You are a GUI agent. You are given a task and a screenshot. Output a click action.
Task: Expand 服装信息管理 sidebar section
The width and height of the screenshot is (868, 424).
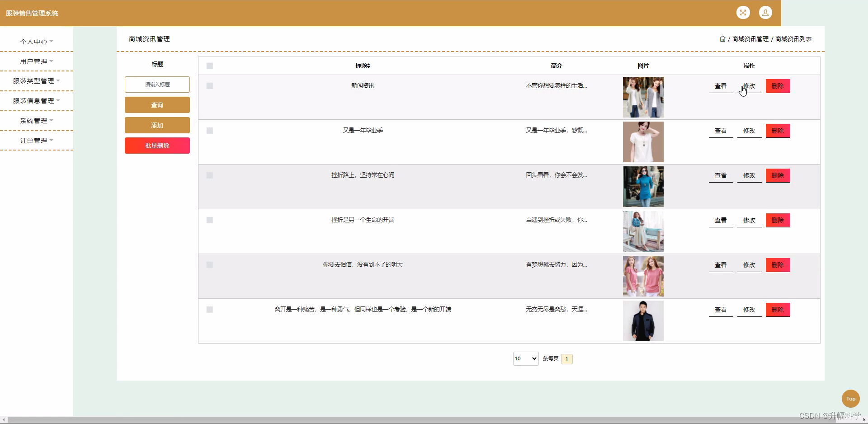pyautogui.click(x=36, y=101)
